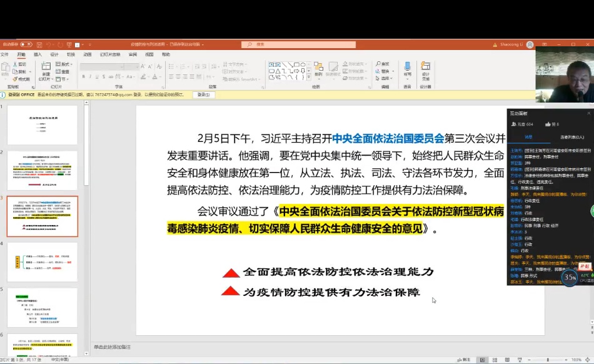The width and height of the screenshot is (594, 364).
Task: Toggle Bold formatting
Action: pyautogui.click(x=83, y=77)
